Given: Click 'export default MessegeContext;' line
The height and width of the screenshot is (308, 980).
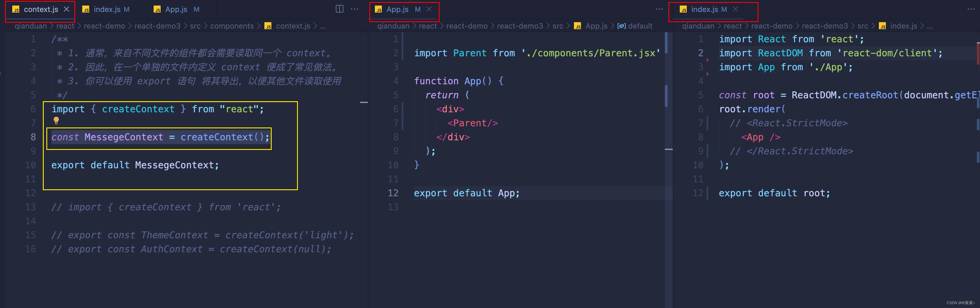Looking at the screenshot, I should coord(135,165).
